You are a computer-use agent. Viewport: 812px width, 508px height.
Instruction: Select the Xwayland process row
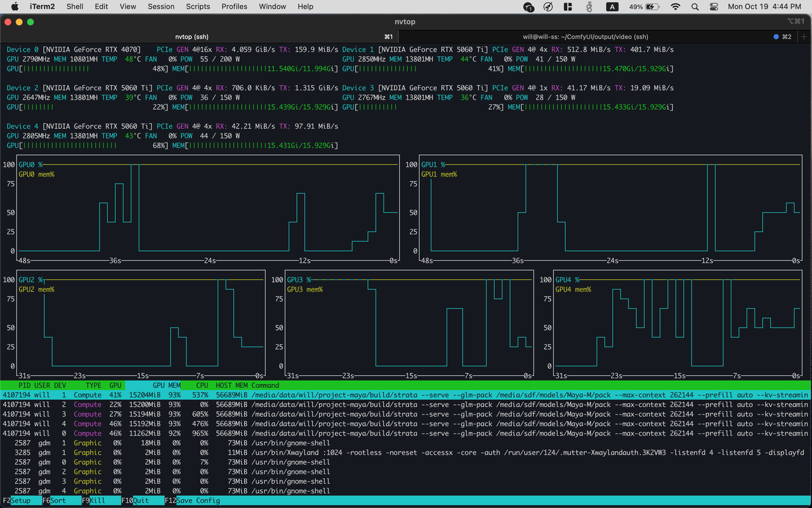point(406,453)
